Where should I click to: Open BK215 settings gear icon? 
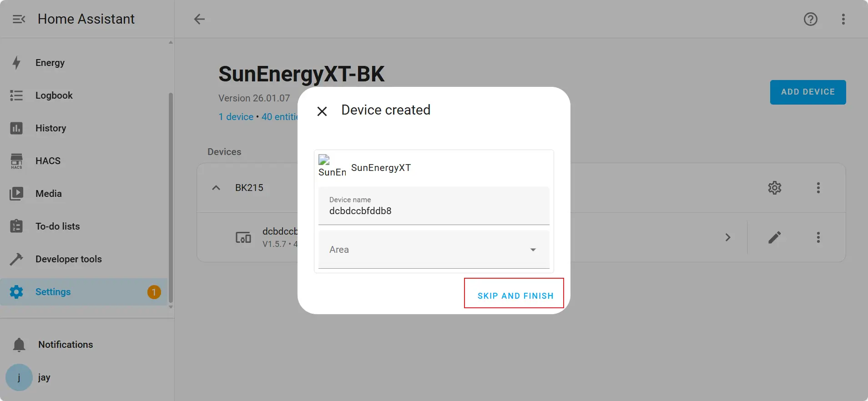coord(774,188)
